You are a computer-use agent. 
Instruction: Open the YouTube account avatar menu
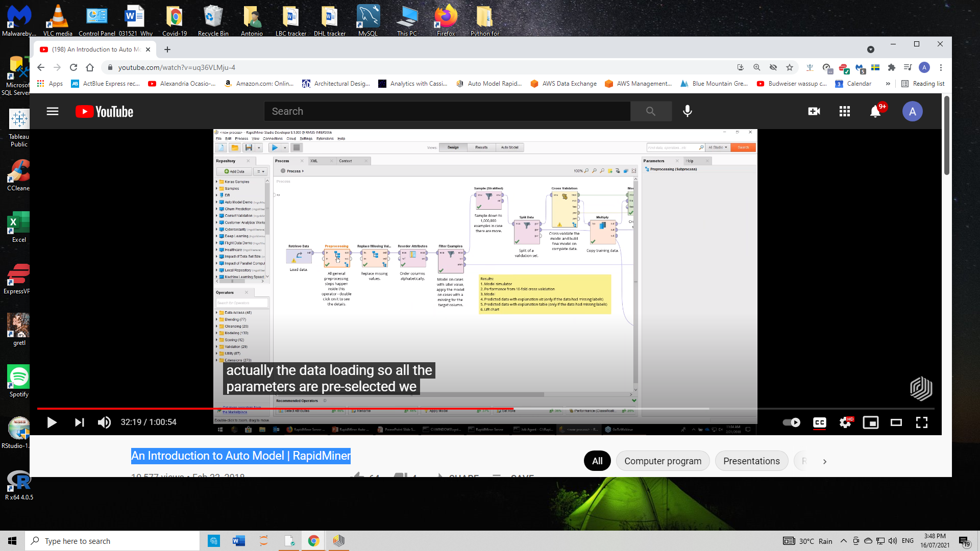point(913,111)
